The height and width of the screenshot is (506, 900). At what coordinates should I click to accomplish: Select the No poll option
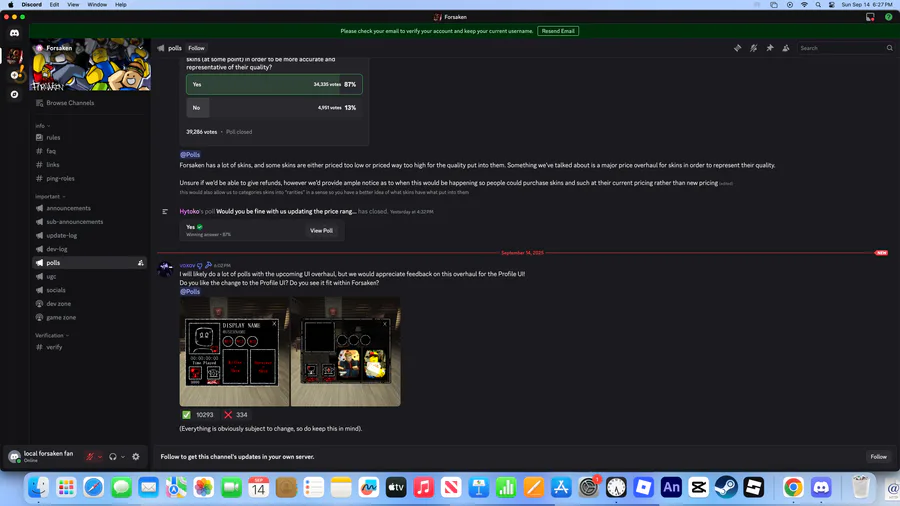point(274,108)
